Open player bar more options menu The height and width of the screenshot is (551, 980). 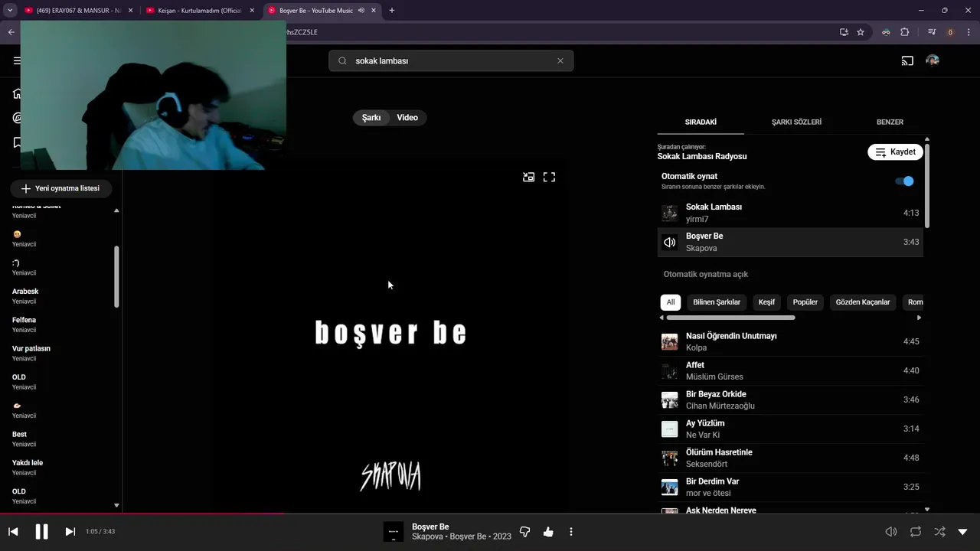tap(571, 532)
